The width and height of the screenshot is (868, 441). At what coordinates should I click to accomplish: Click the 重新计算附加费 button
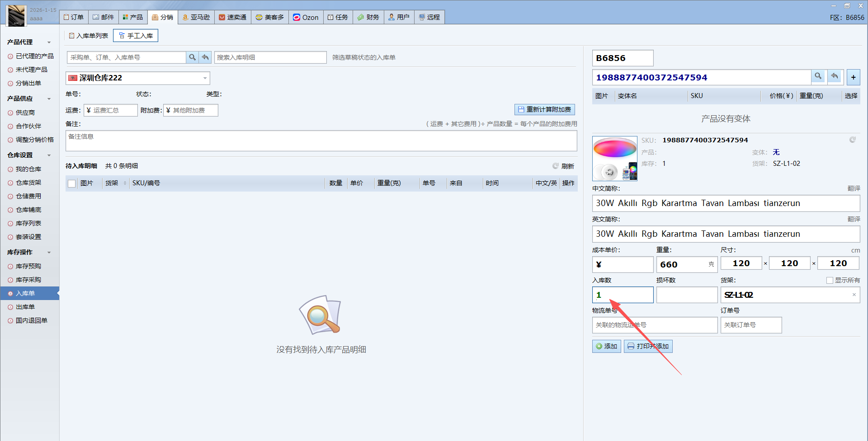(x=544, y=109)
